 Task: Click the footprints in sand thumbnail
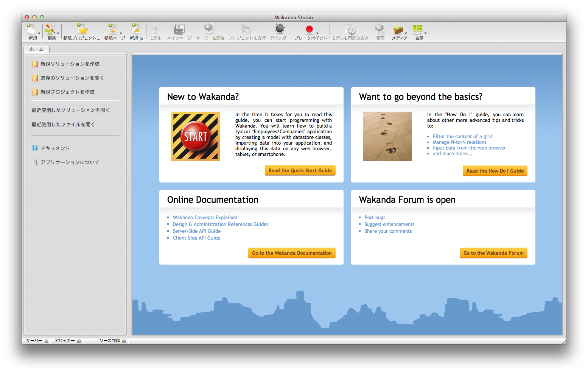pyautogui.click(x=387, y=136)
